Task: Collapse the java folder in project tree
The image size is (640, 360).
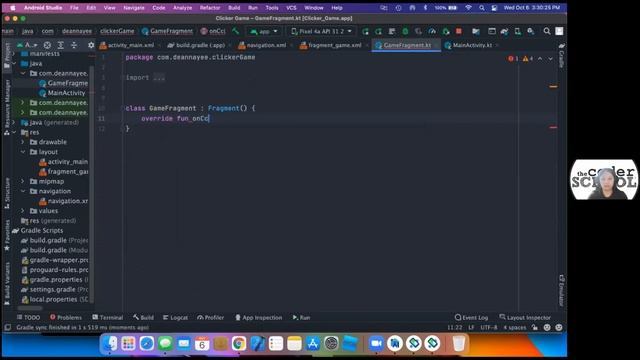Action: coord(15,64)
